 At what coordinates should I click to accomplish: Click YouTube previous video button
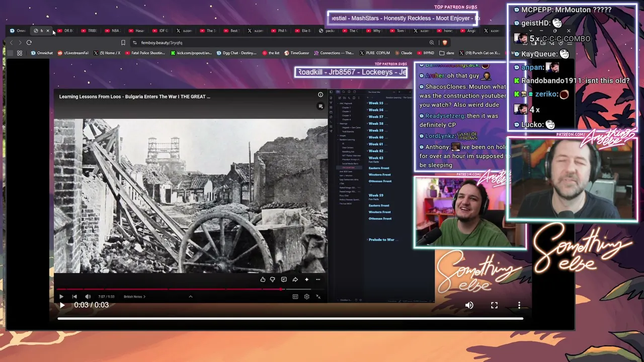coord(74,297)
